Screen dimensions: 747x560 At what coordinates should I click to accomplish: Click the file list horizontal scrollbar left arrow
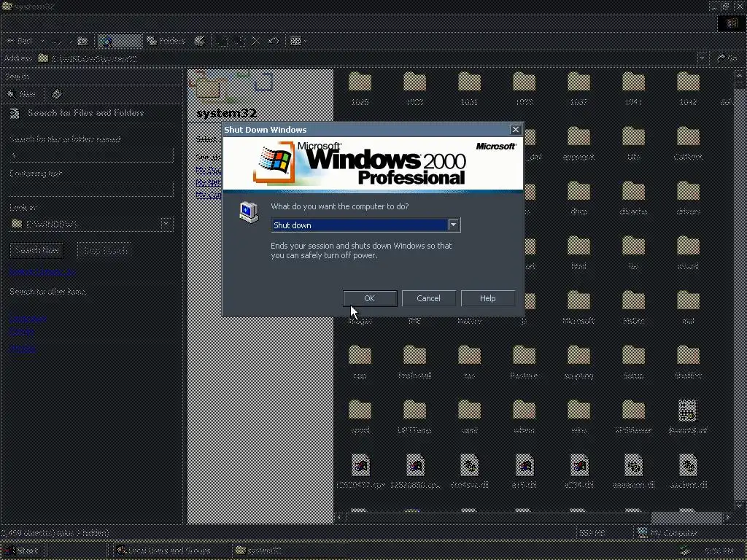click(339, 517)
